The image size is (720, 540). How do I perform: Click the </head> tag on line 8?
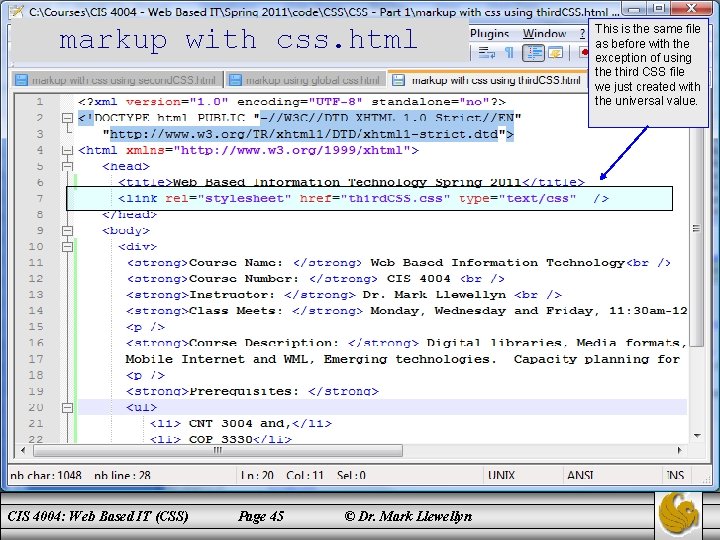click(129, 214)
